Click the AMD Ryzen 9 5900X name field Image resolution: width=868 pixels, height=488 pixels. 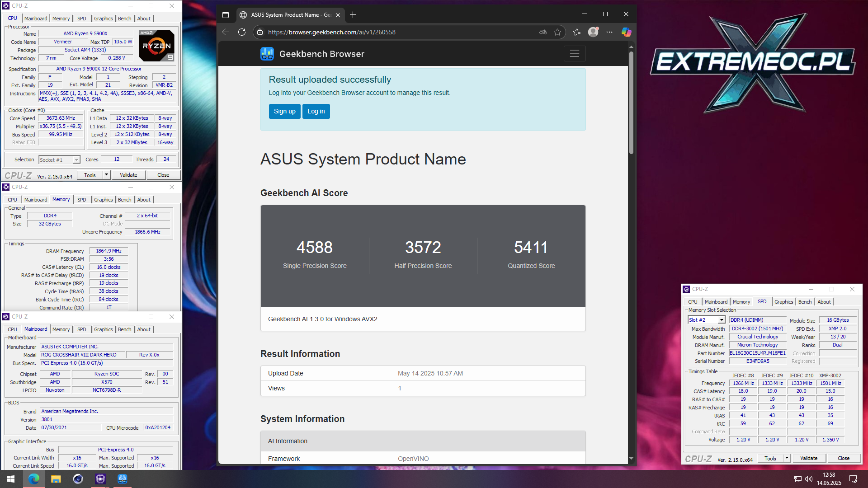[x=85, y=33]
